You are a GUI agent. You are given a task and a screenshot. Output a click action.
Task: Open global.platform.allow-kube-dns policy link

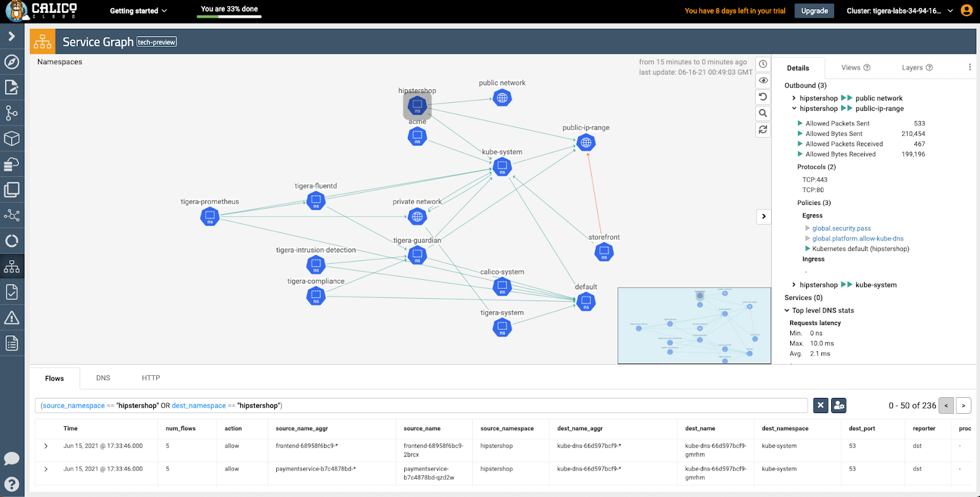858,239
